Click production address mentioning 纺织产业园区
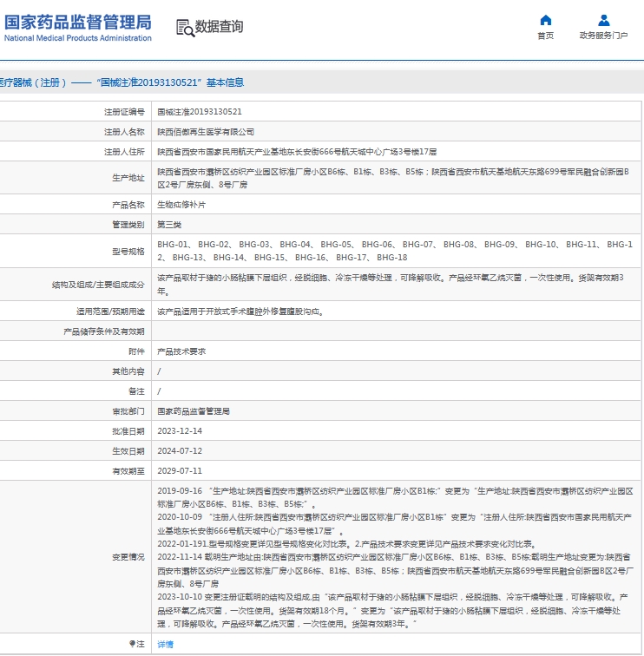 pyautogui.click(x=393, y=178)
